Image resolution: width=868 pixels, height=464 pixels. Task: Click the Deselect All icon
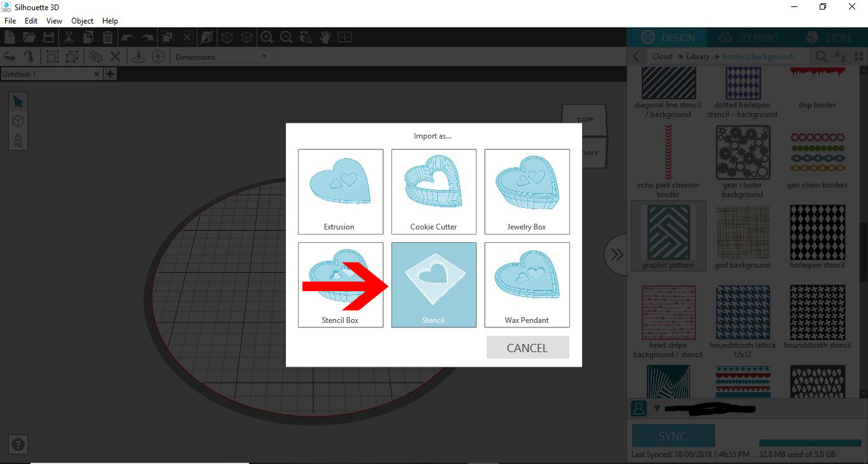pyautogui.click(x=187, y=38)
